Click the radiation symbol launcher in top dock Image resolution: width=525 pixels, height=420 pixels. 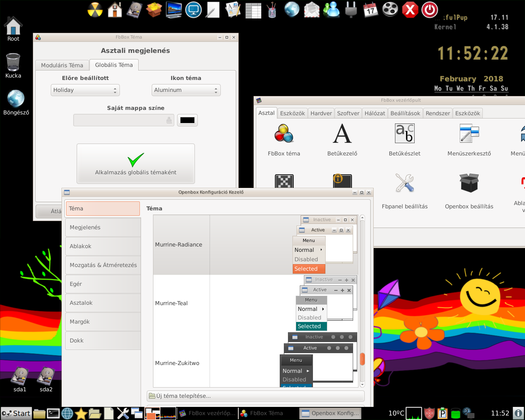tap(95, 9)
